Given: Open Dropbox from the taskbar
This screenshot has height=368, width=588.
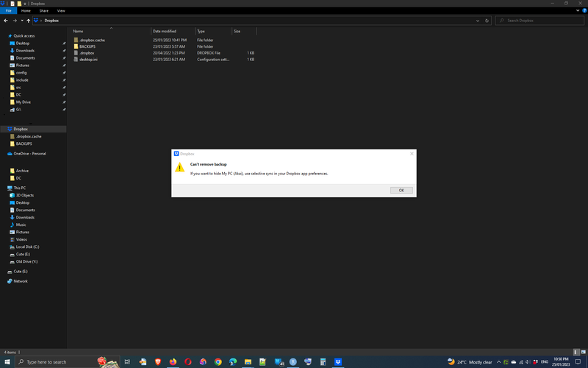Looking at the screenshot, I should pos(338,362).
